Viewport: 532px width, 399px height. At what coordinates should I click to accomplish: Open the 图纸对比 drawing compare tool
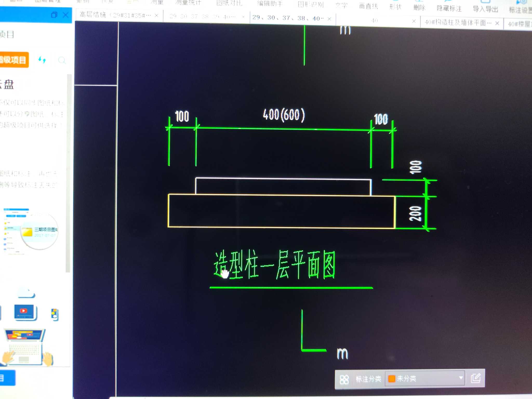click(229, 3)
